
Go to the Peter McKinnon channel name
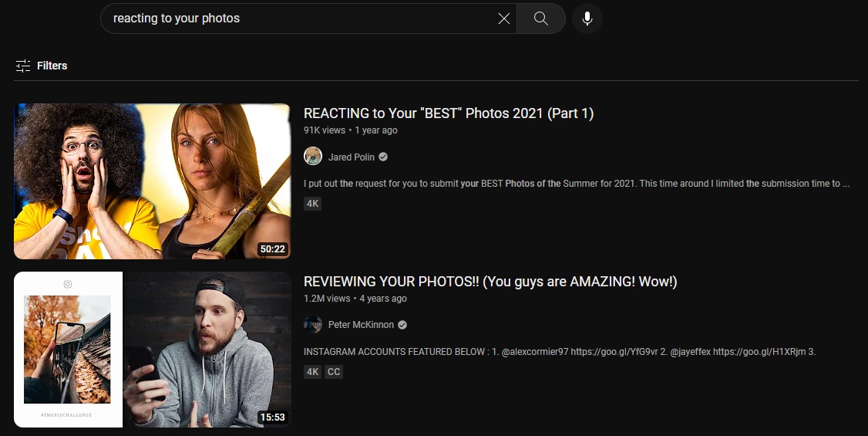[362, 325]
